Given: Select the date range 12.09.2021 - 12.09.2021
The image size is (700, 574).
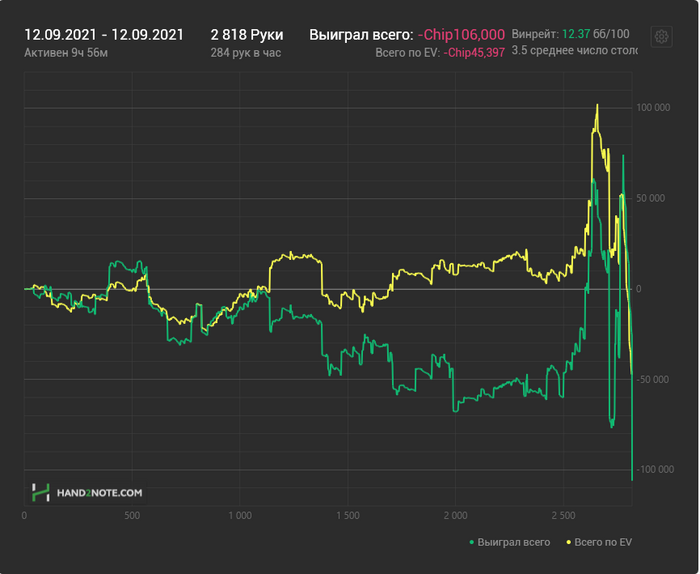Looking at the screenshot, I should (104, 35).
